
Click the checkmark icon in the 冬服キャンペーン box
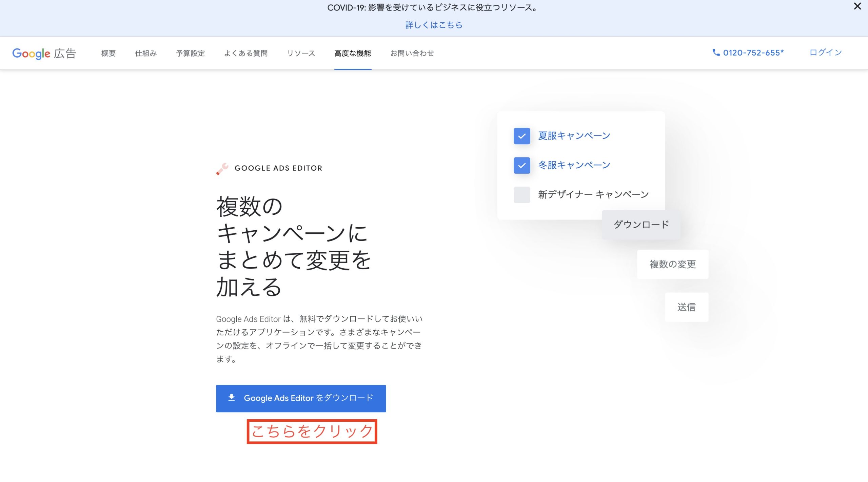tap(522, 166)
